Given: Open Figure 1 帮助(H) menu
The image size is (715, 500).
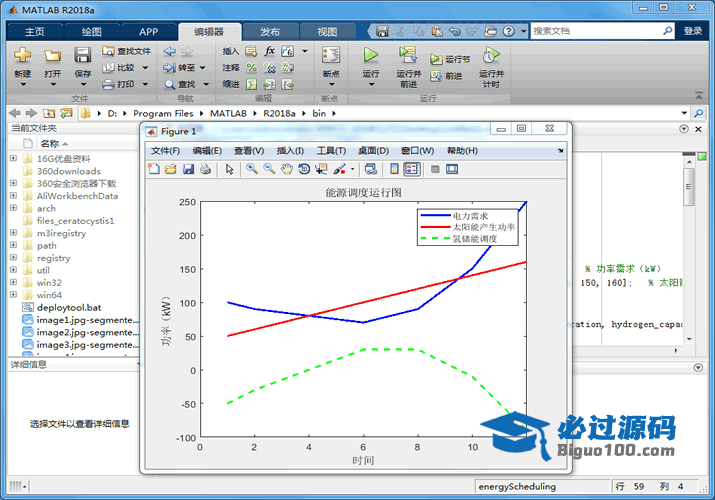Looking at the screenshot, I should [x=462, y=150].
